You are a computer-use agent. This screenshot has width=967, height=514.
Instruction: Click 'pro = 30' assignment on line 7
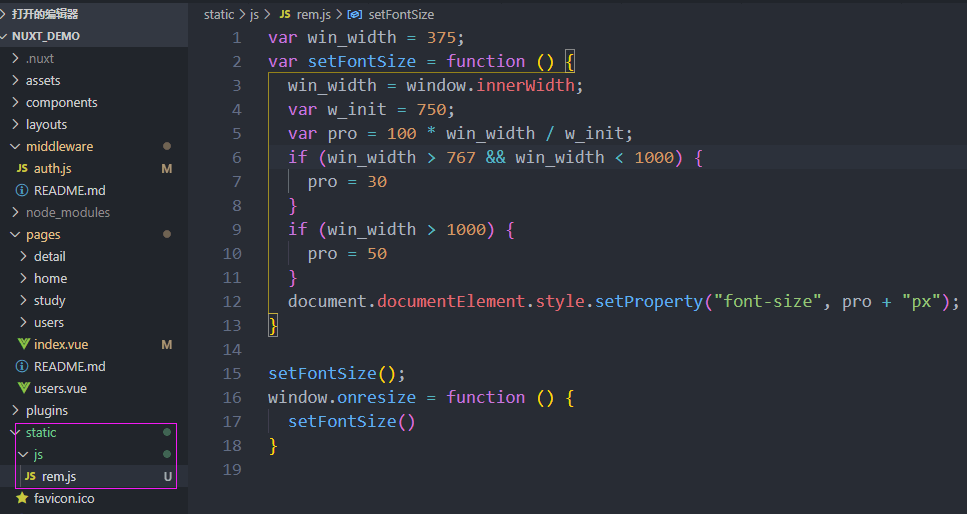[347, 181]
